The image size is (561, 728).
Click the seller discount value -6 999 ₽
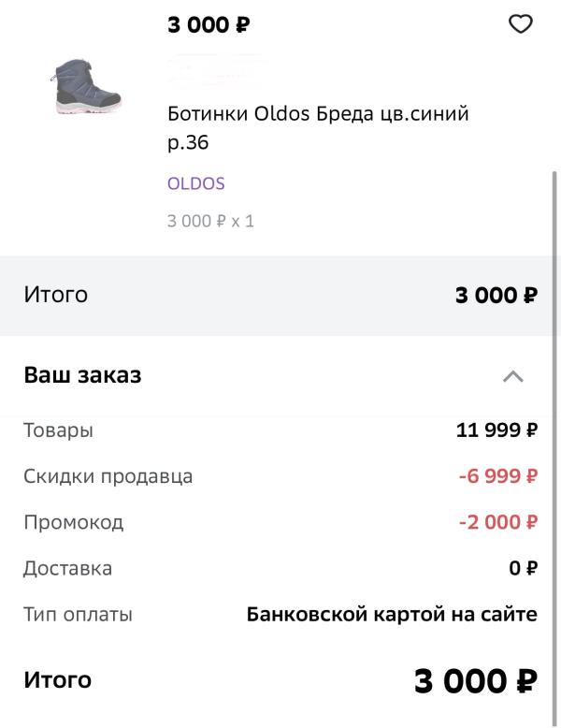coord(497,476)
